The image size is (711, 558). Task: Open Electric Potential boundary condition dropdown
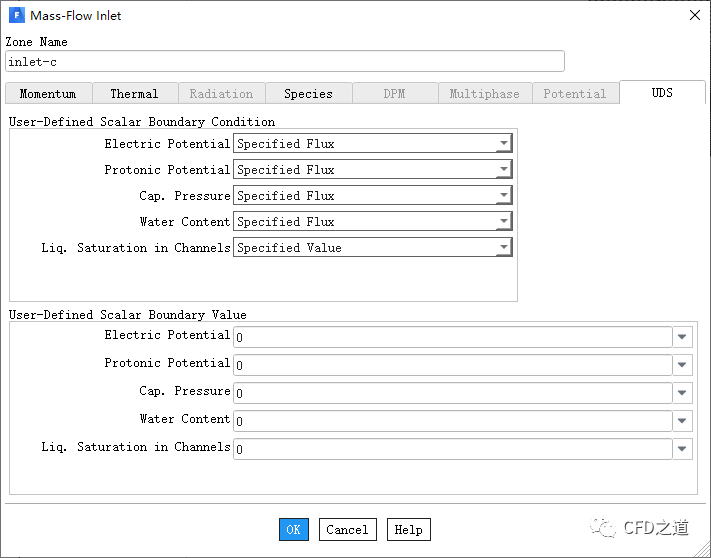pos(503,144)
